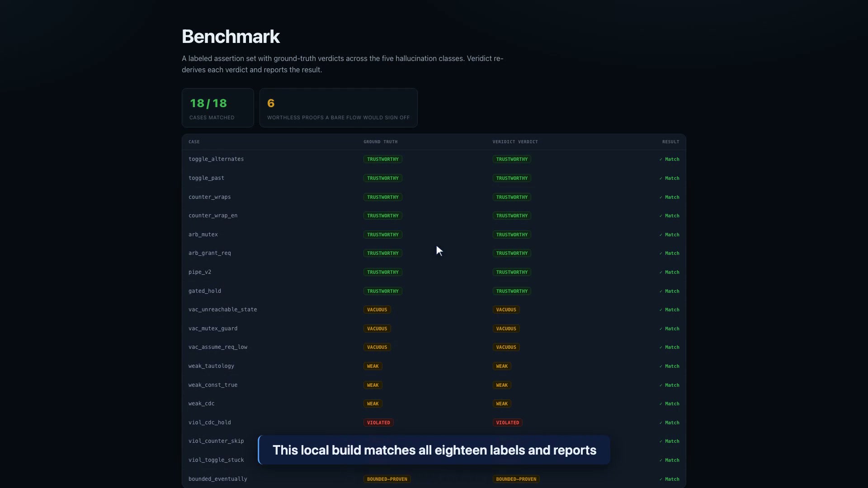The image size is (868, 488).
Task: Select the counter_wrap_en case name
Action: pos(213,216)
